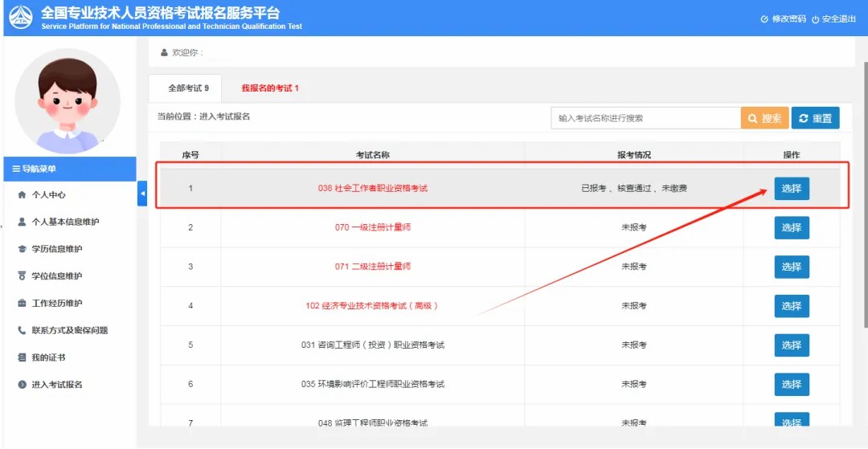Image resolution: width=868 pixels, height=449 pixels.
Task: Open 我的证书 in the sidebar
Action: (x=48, y=357)
